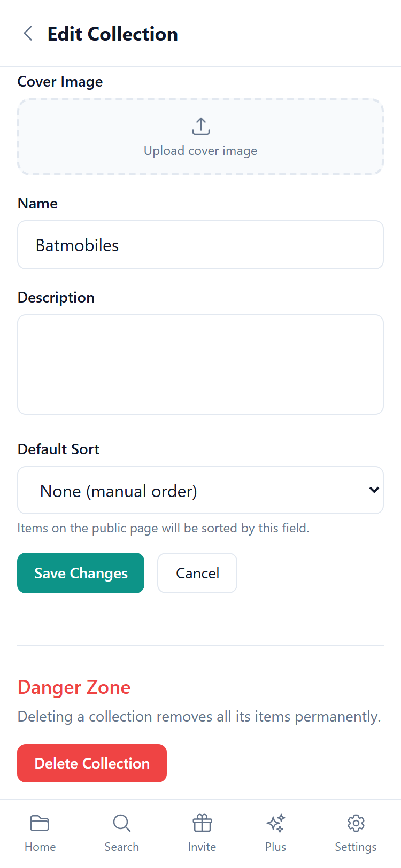Click the Default Sort field label

tap(58, 449)
